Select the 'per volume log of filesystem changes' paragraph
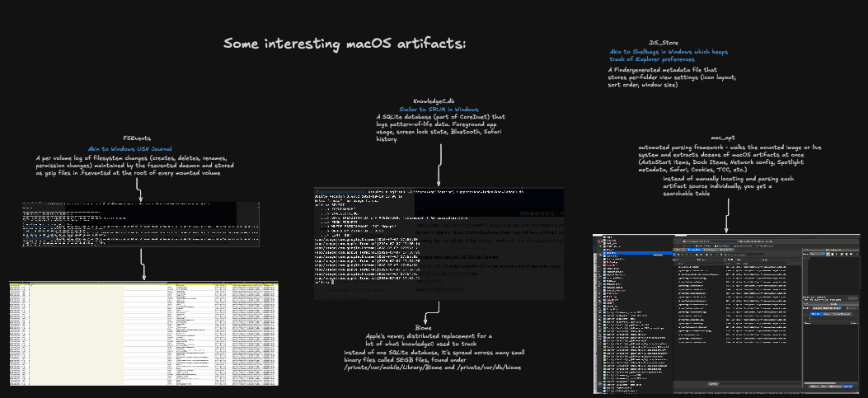This screenshot has width=868, height=398. (x=134, y=165)
